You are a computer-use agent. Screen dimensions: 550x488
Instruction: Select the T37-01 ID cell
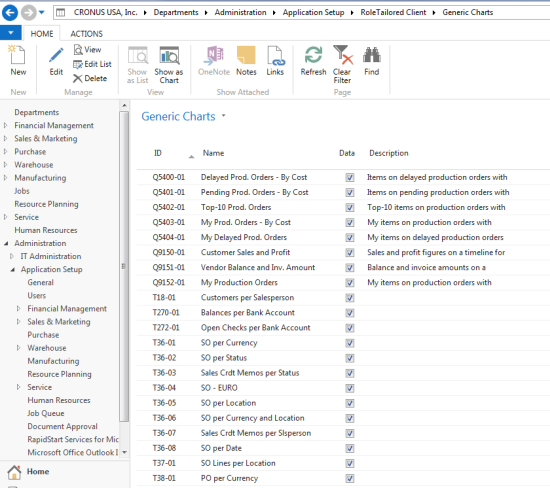164,463
